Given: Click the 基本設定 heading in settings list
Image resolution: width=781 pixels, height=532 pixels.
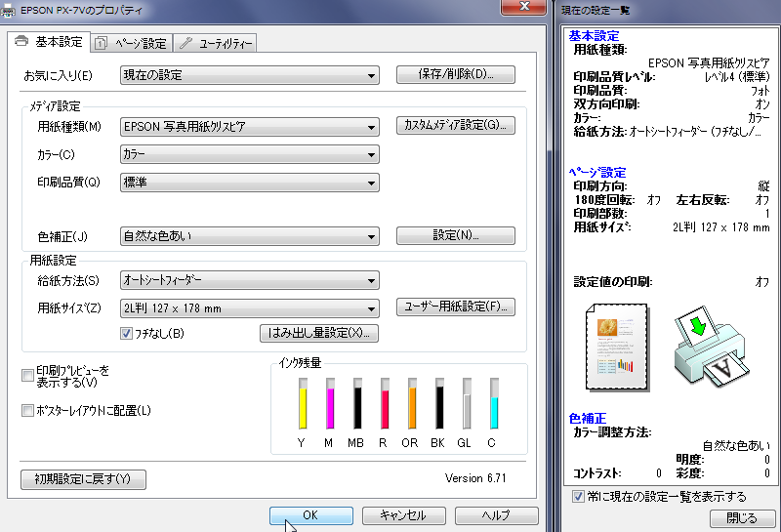Looking at the screenshot, I should tap(594, 36).
